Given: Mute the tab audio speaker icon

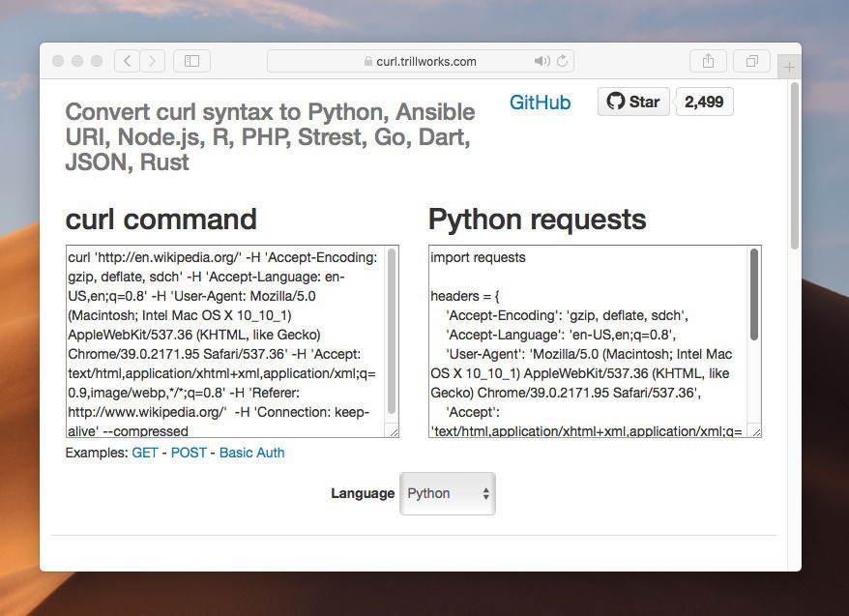Looking at the screenshot, I should click(542, 61).
